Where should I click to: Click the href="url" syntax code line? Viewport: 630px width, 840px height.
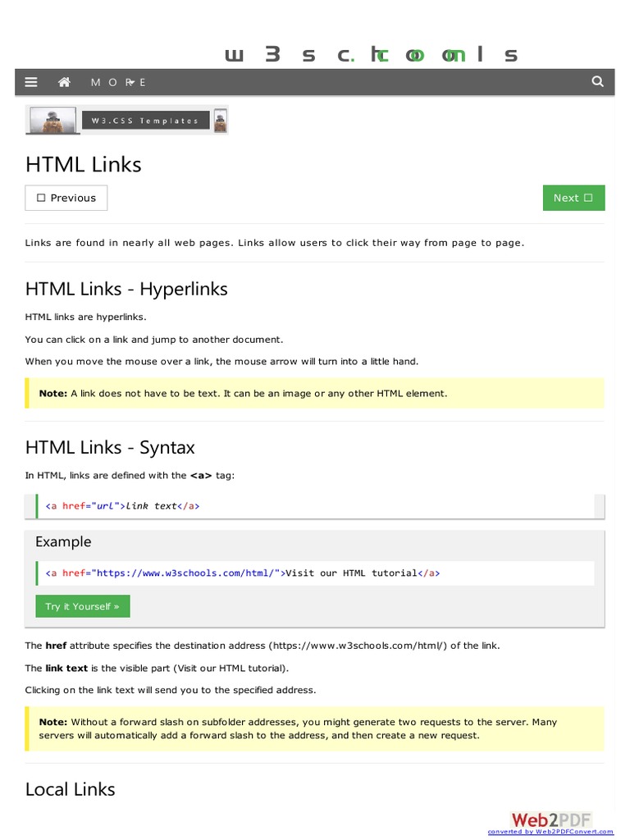[123, 506]
